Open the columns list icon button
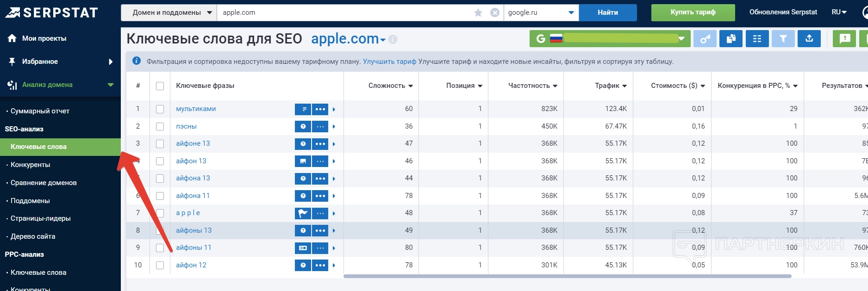 pos(757,39)
